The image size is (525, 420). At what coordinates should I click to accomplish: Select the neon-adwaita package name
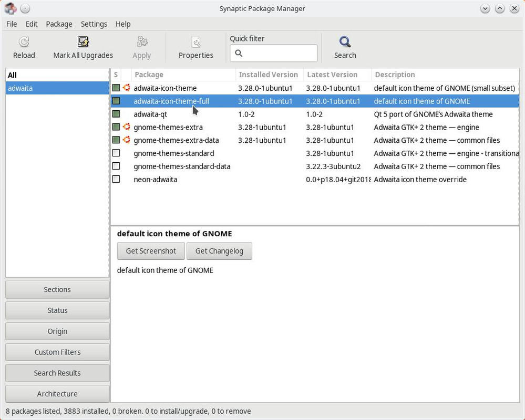[156, 179]
